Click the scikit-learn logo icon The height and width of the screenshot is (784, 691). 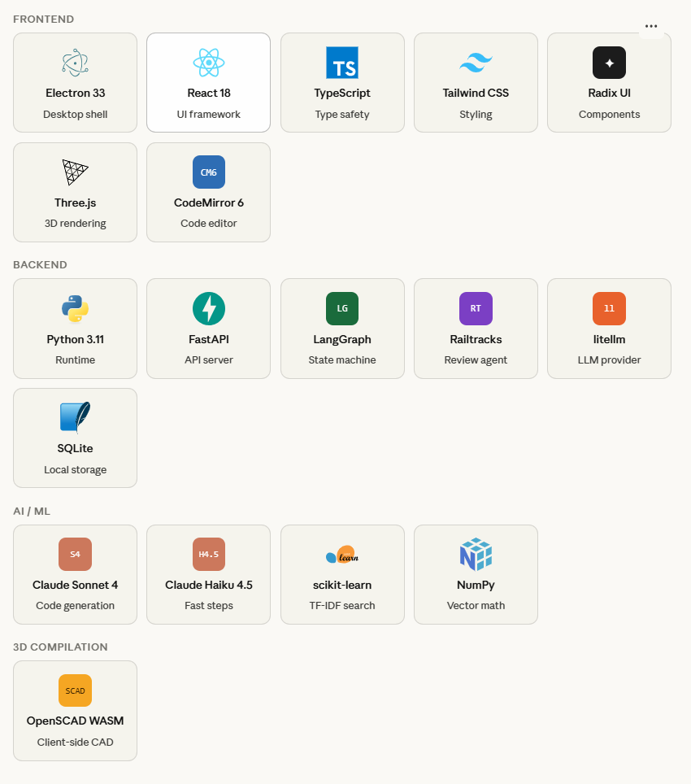point(341,555)
